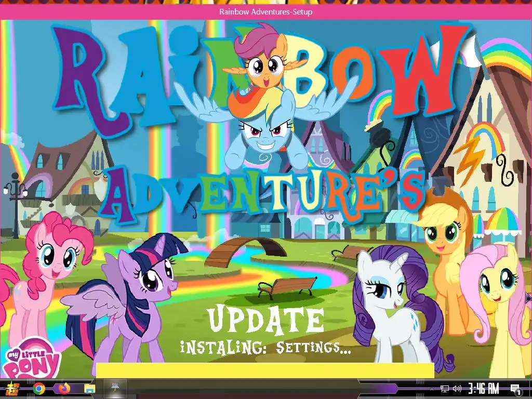Expand the hidden system tray icons chevron

click(432, 389)
